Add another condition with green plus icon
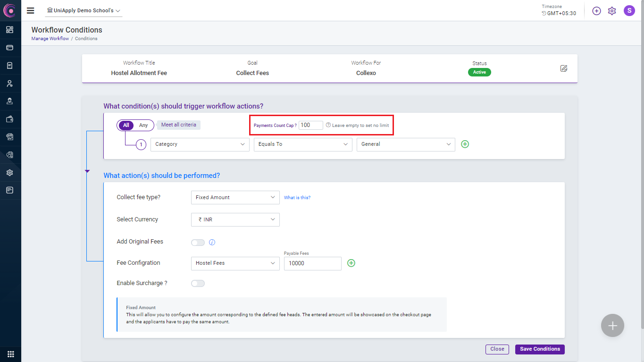The width and height of the screenshot is (644, 362). pos(465,144)
